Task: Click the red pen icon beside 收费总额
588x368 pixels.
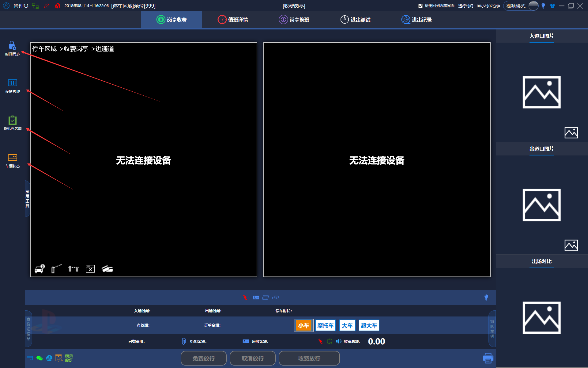Action: (x=321, y=341)
